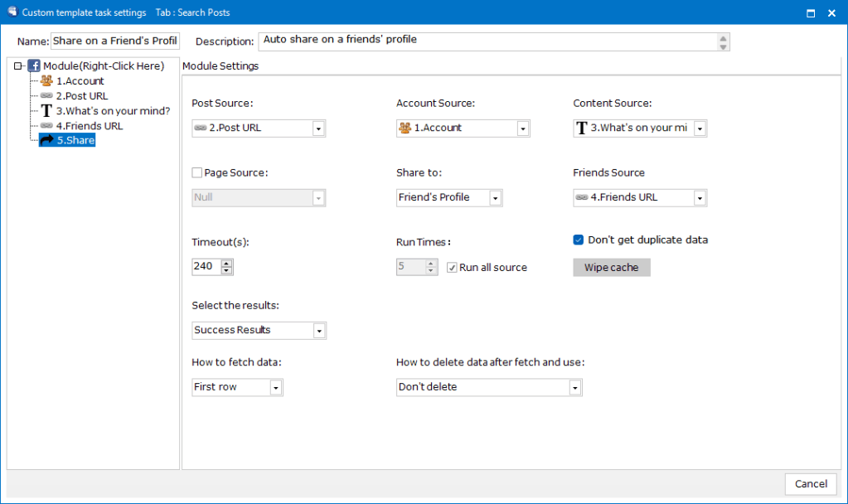Uncheck the Run all source checkbox
This screenshot has height=504, width=848.
click(452, 268)
